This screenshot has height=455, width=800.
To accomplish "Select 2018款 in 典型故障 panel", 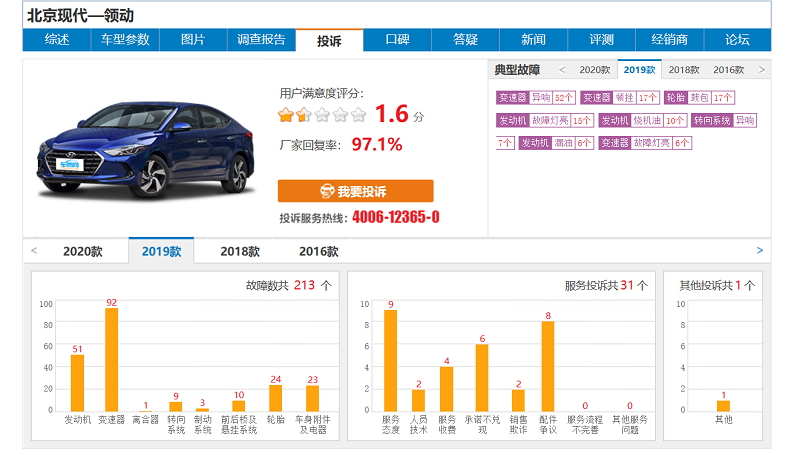I will click(x=684, y=70).
